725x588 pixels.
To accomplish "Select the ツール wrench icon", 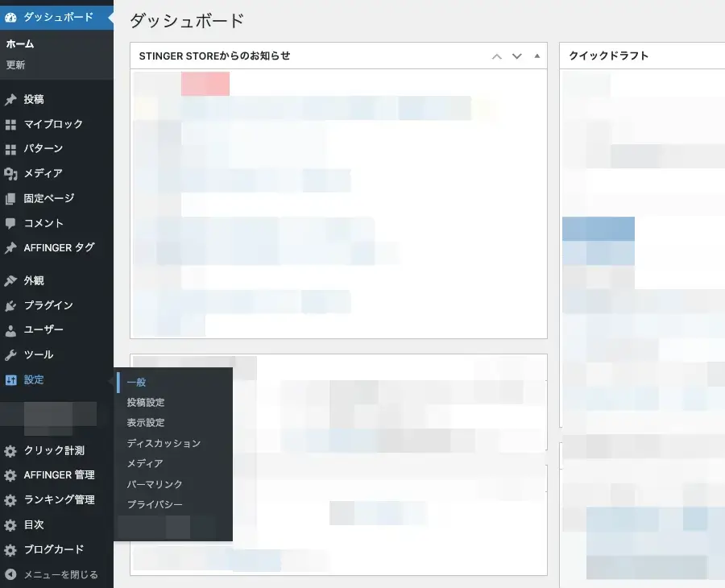I will point(11,354).
